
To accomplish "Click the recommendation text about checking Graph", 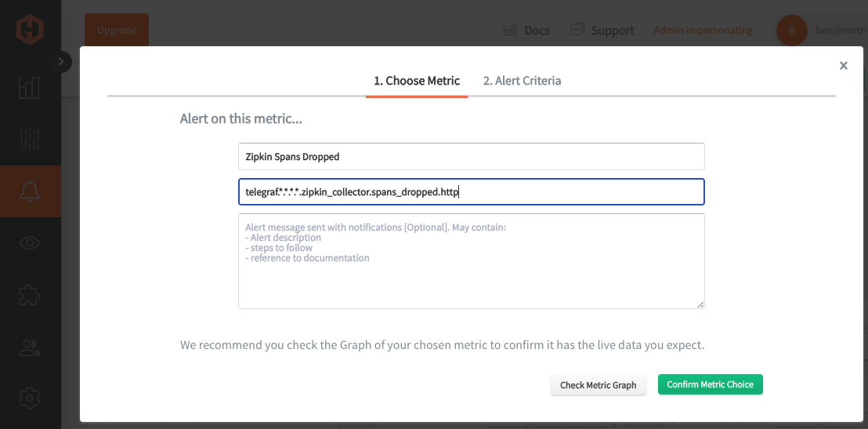I will point(443,345).
